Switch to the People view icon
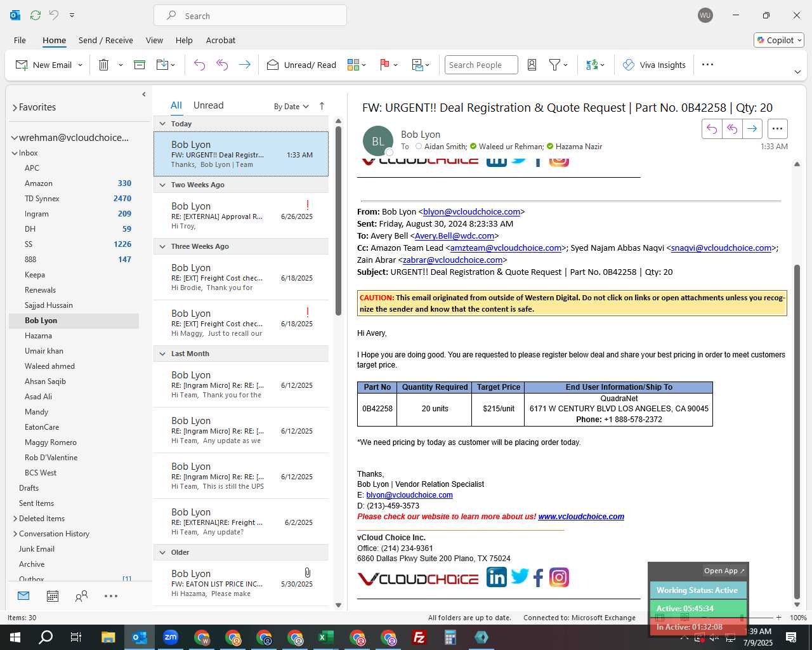This screenshot has width=812, height=650. 81,596
